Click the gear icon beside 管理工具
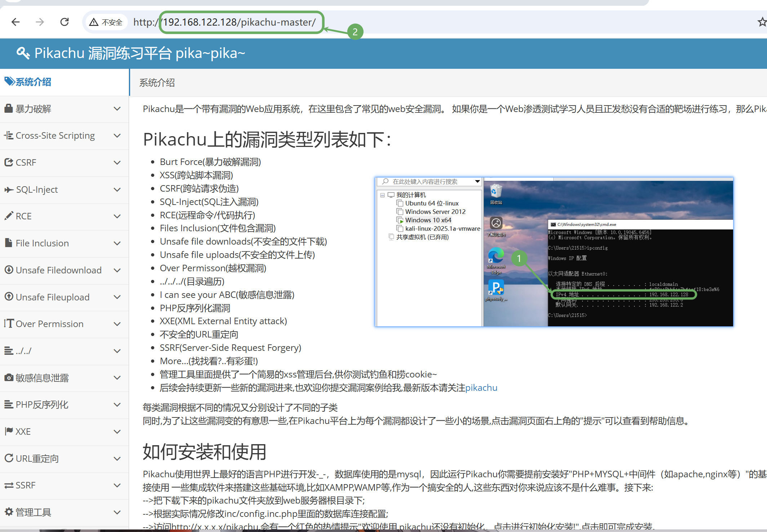 click(x=9, y=511)
